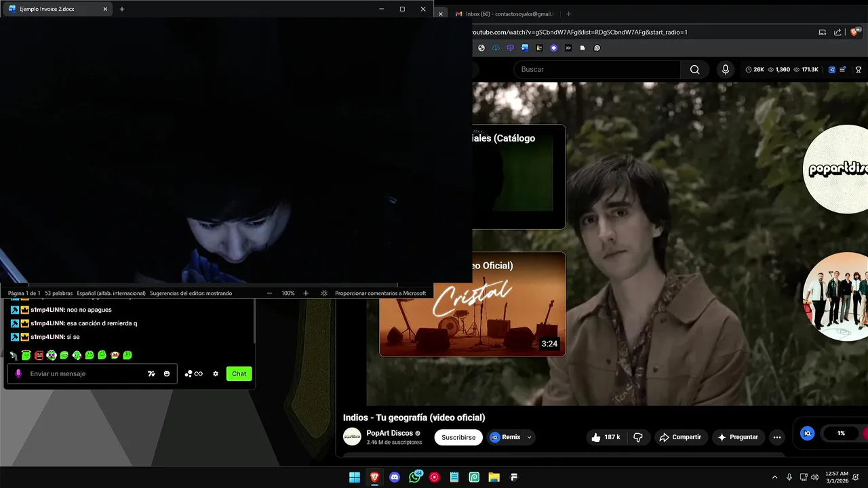The height and width of the screenshot is (488, 868).
Task: Dislike the video with thumbs down
Action: pyautogui.click(x=638, y=437)
